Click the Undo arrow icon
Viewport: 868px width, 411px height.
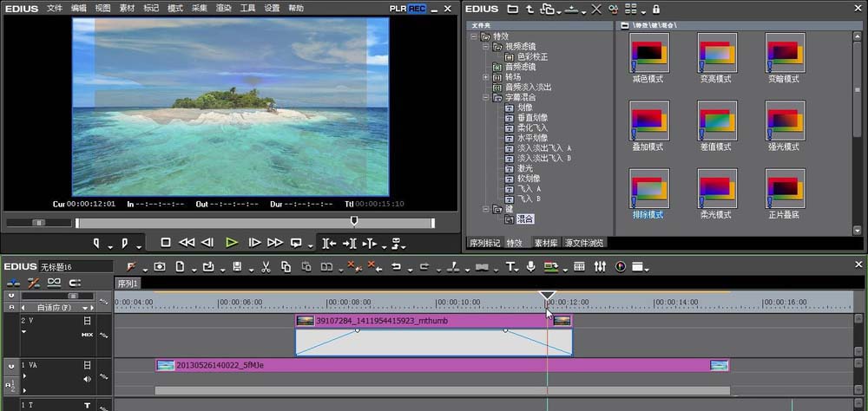click(395, 266)
